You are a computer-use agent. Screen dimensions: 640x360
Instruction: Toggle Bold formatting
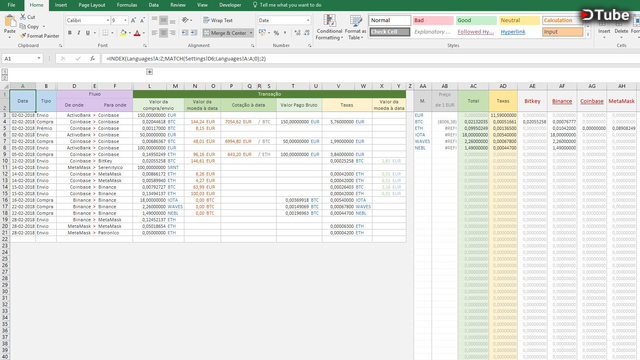70,33
